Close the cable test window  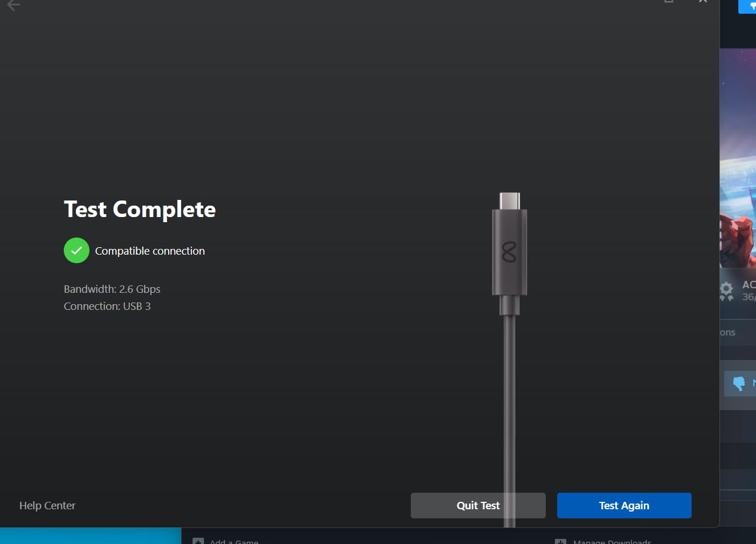[x=703, y=2]
